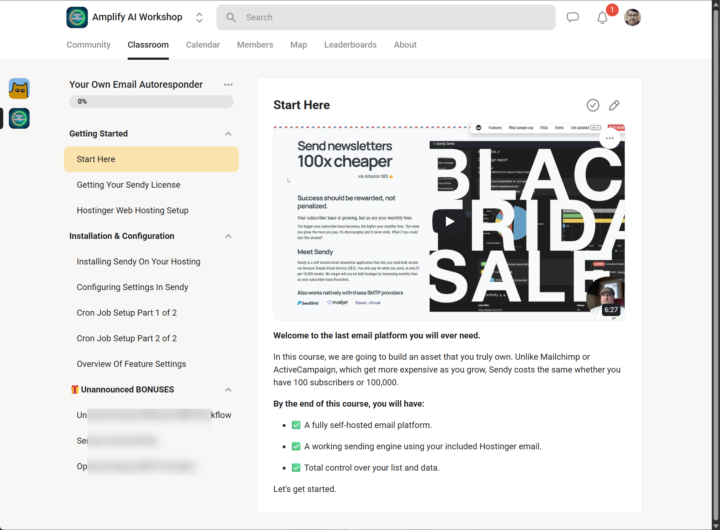Collapse Installation & Configuration section
720x530 pixels.
[228, 236]
